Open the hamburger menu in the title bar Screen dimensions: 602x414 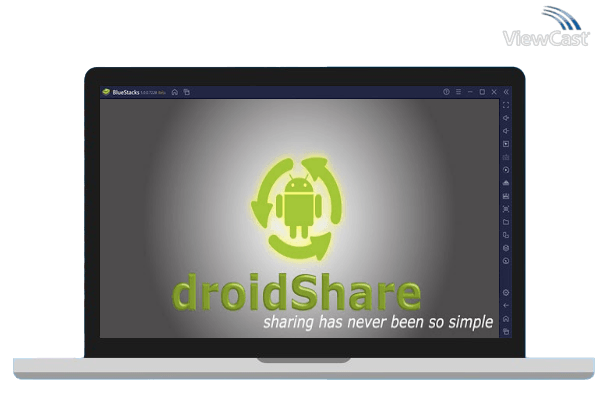[x=458, y=92]
